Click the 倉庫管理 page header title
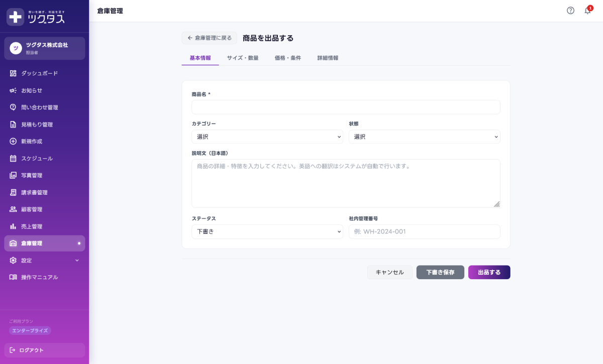Image resolution: width=603 pixels, height=364 pixels. (110, 11)
